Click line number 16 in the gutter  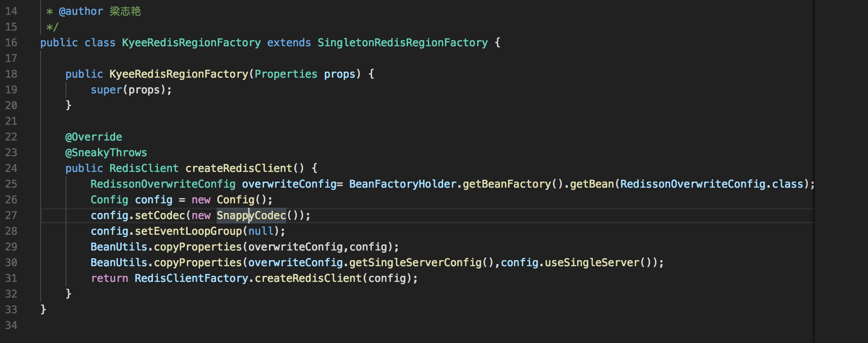pos(11,43)
